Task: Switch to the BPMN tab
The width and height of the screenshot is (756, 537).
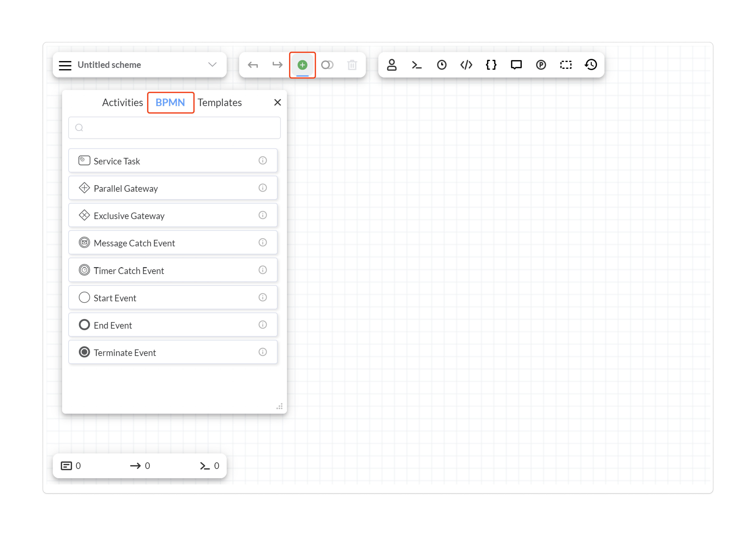Action: [170, 103]
